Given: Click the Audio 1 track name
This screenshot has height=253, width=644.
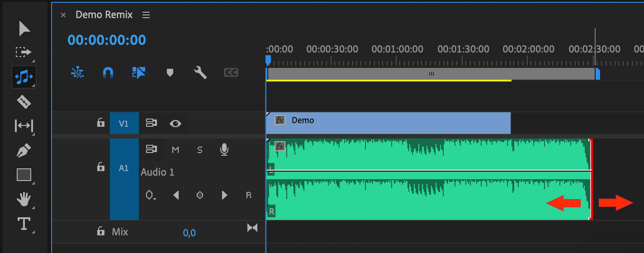Looking at the screenshot, I should click(157, 172).
